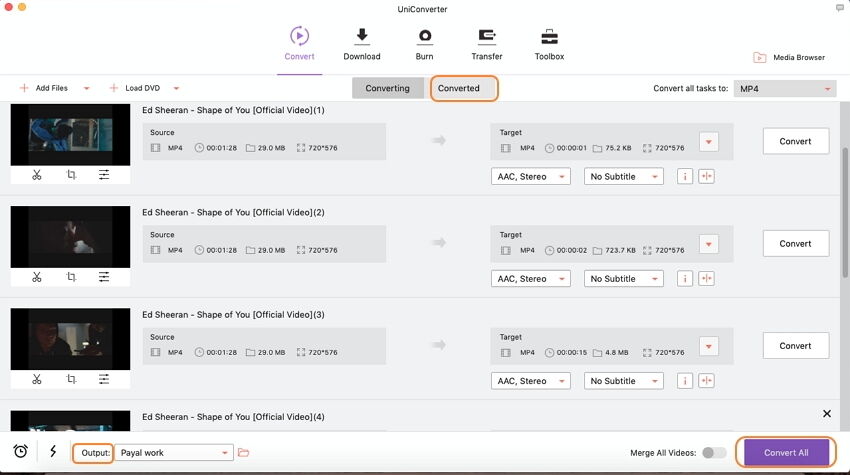The image size is (850, 475).
Task: Expand the MP4 convert-all format dropdown
Action: (784, 88)
